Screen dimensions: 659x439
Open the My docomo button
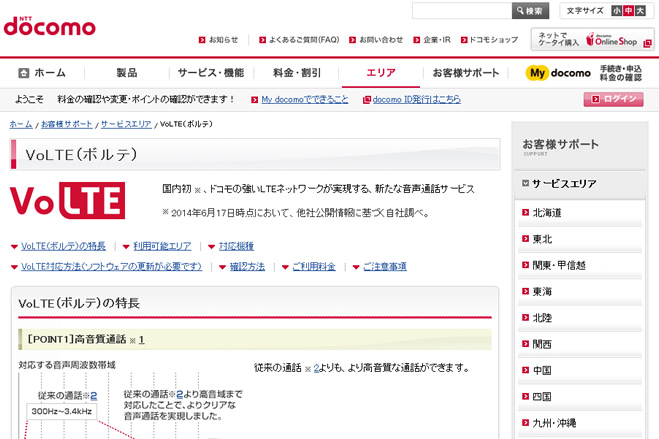558,73
